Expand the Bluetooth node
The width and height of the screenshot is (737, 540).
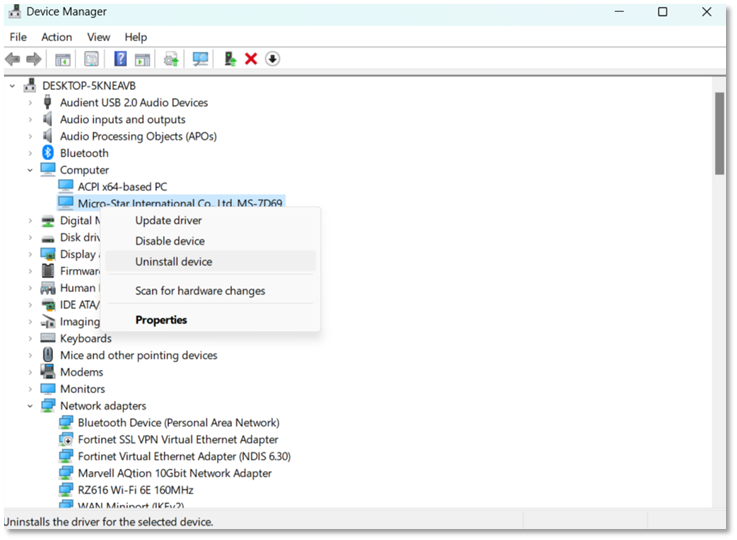click(30, 153)
